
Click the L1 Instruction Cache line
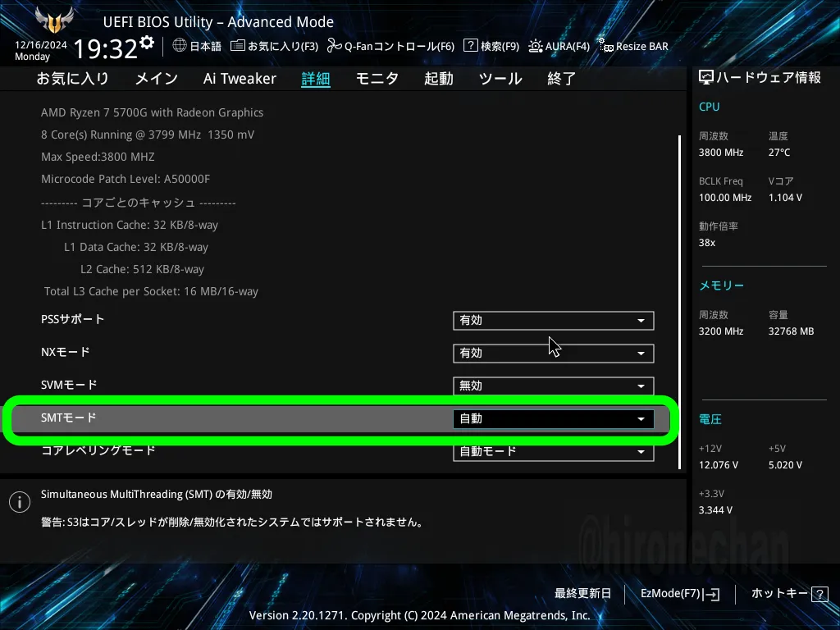[x=130, y=225]
